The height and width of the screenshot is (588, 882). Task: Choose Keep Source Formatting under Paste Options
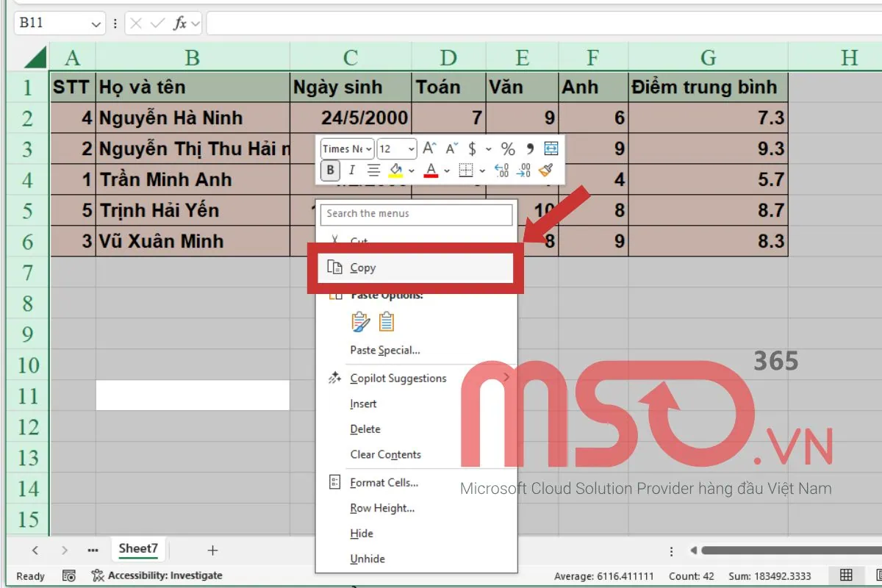click(x=360, y=321)
